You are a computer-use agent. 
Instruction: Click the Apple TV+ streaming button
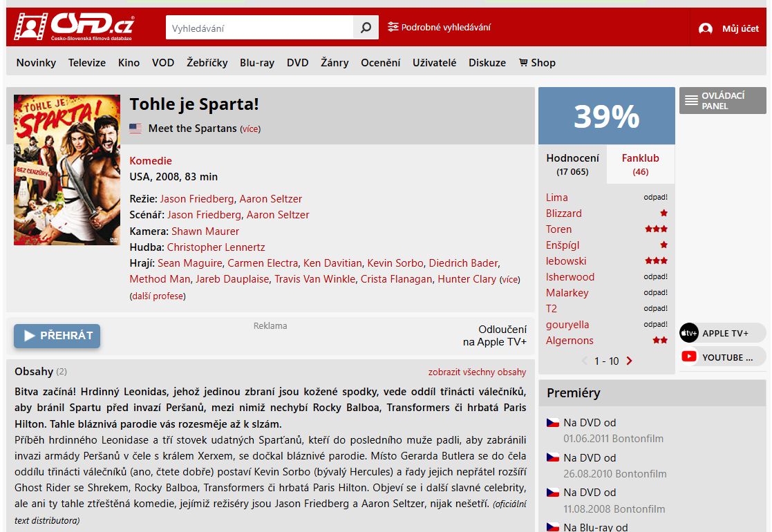pos(723,333)
